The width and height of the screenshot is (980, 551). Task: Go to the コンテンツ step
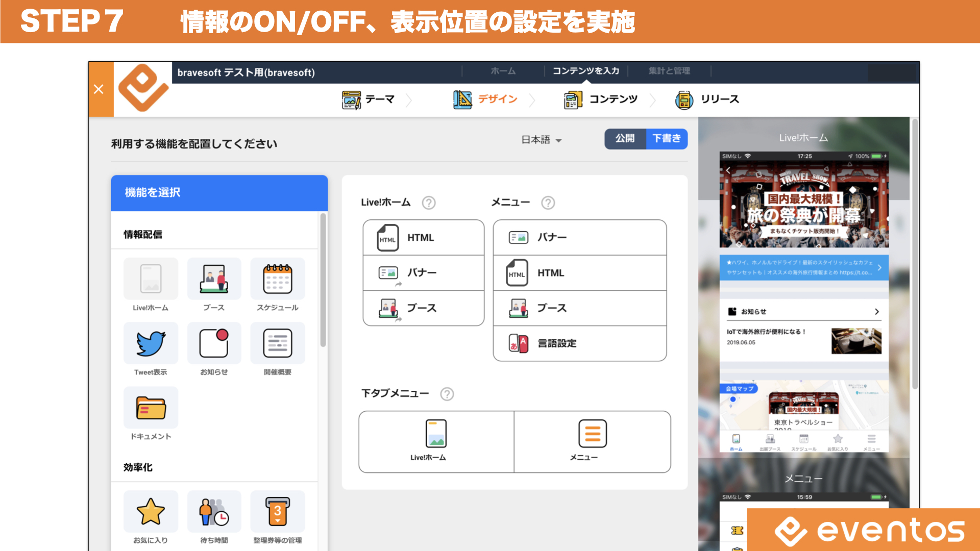[x=601, y=99]
